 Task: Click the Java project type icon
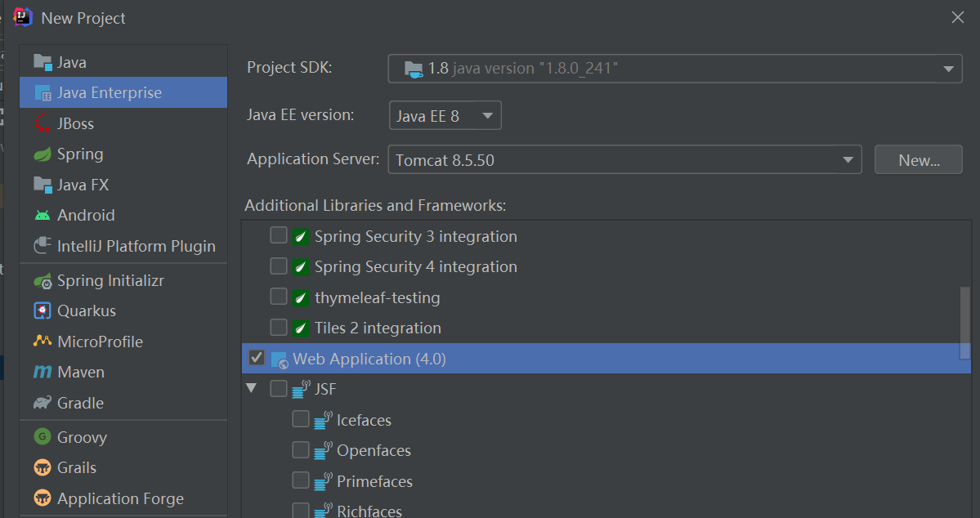click(x=43, y=62)
